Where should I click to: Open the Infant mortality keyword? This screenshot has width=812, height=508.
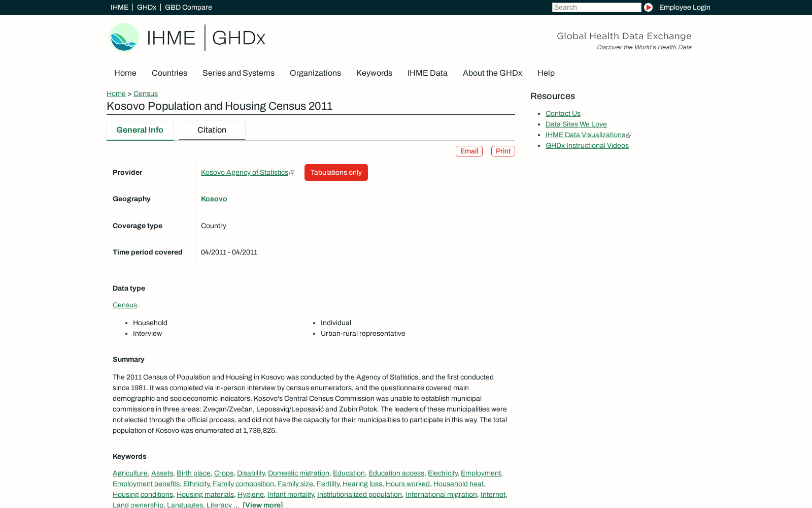click(290, 495)
